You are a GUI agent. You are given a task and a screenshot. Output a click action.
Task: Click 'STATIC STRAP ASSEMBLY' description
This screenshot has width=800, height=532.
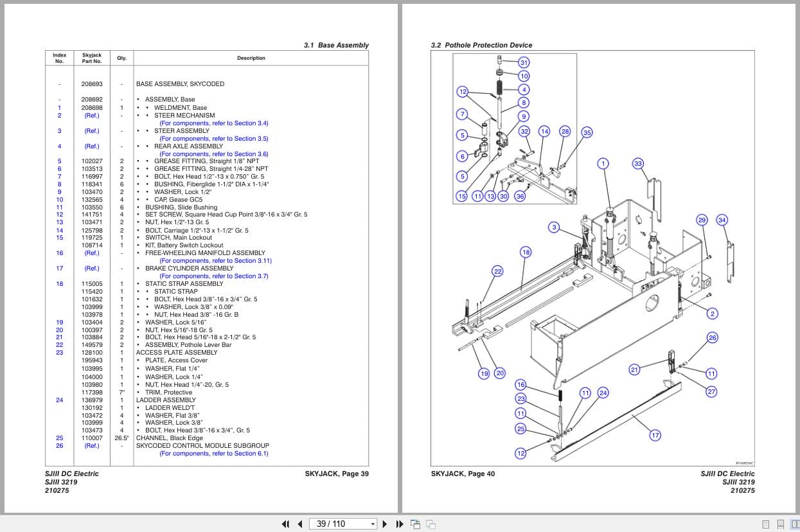[x=184, y=284]
